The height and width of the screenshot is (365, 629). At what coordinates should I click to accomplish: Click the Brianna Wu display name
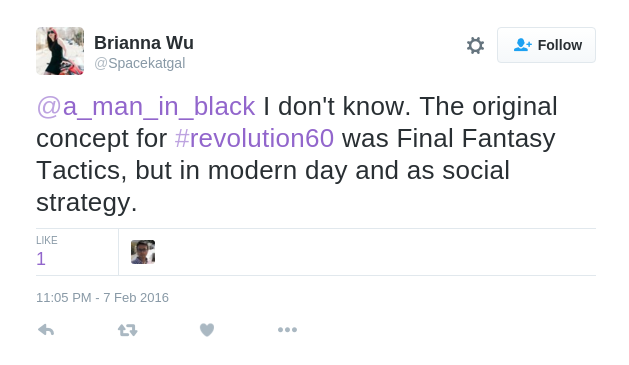click(144, 43)
